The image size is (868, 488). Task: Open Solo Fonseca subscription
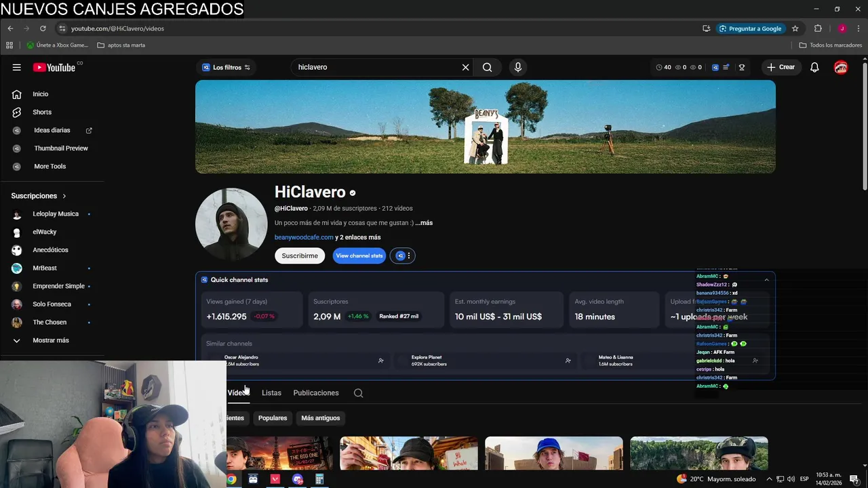point(52,304)
